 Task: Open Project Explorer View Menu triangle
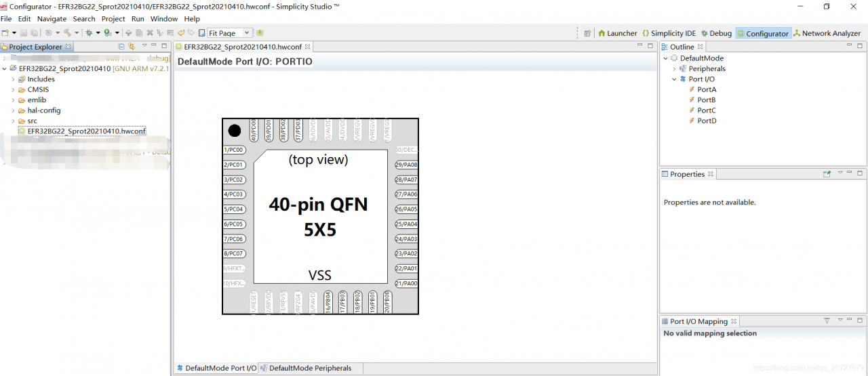(144, 45)
